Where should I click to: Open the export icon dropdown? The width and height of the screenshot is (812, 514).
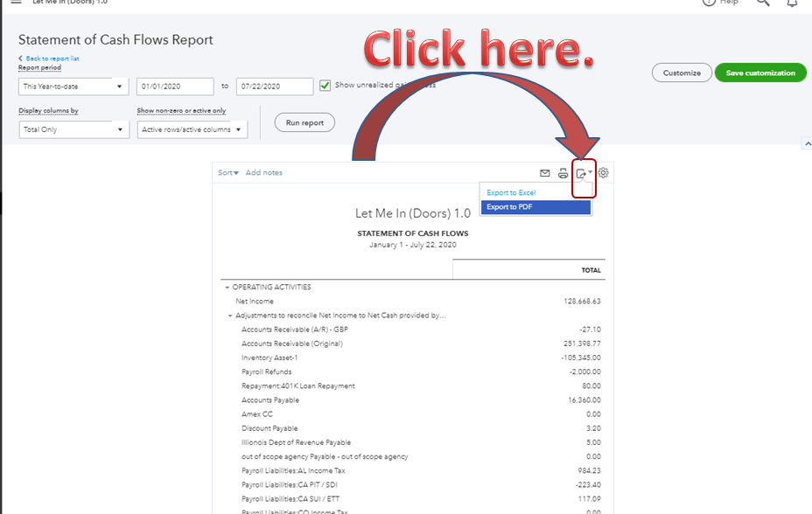(x=584, y=173)
